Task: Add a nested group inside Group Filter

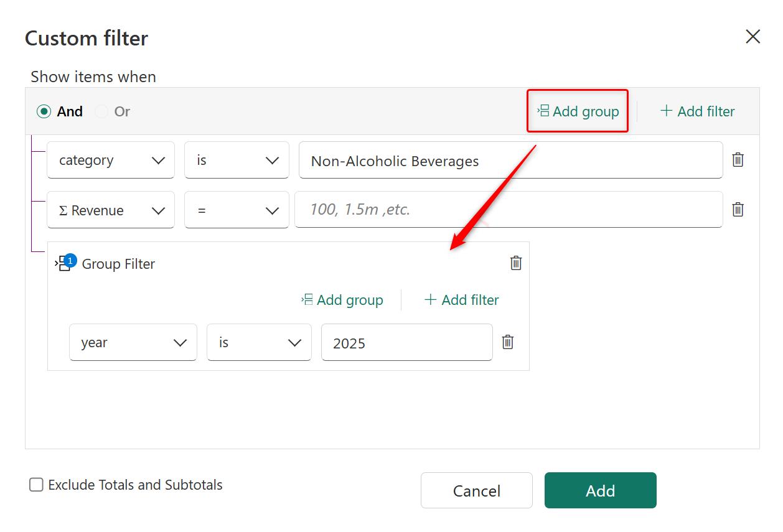Action: (342, 300)
